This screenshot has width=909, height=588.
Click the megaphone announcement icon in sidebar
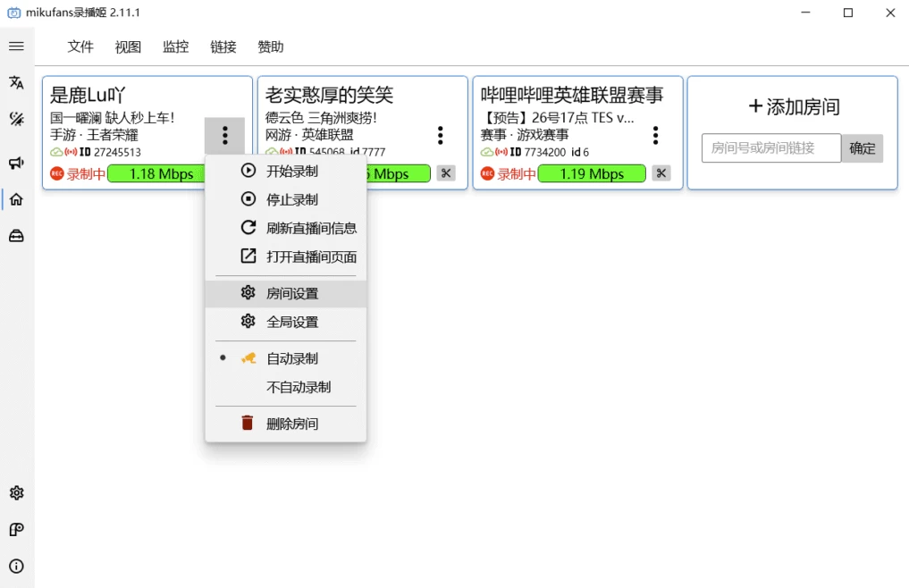coord(16,163)
